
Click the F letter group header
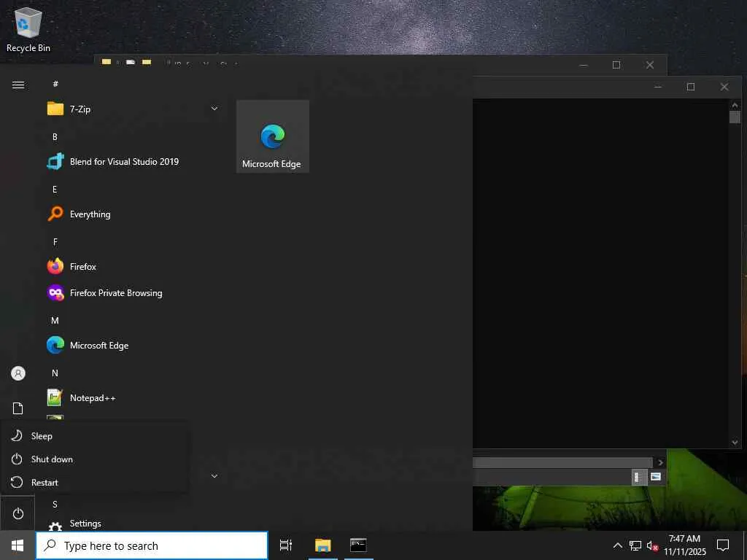[55, 242]
